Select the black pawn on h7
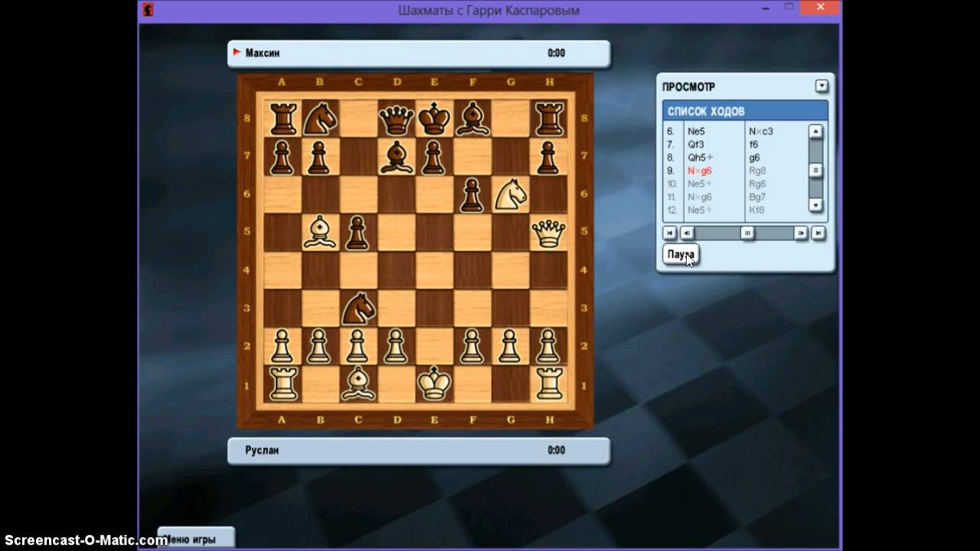This screenshot has height=551, width=980. [548, 157]
